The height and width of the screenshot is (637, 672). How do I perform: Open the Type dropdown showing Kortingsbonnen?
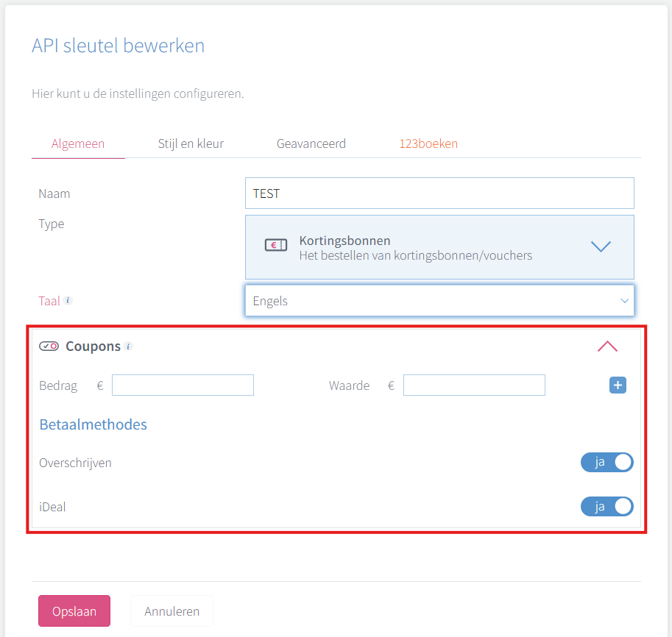coord(439,247)
